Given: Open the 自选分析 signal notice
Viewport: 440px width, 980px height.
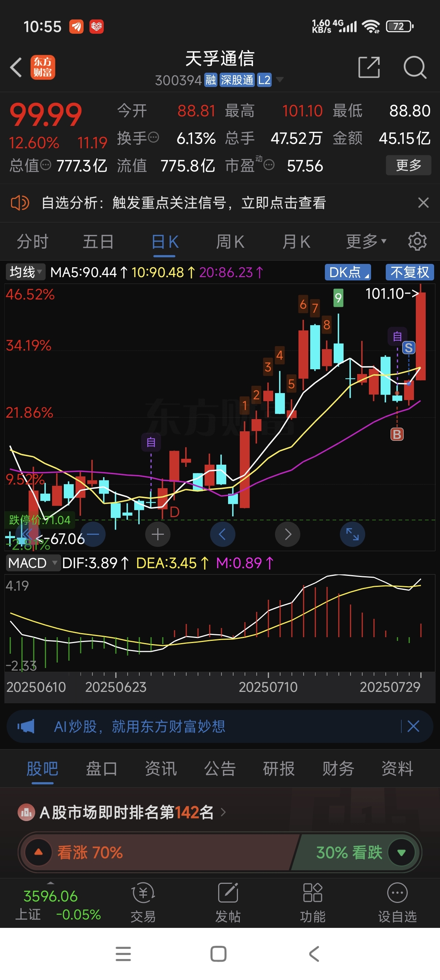Looking at the screenshot, I should coord(184,203).
